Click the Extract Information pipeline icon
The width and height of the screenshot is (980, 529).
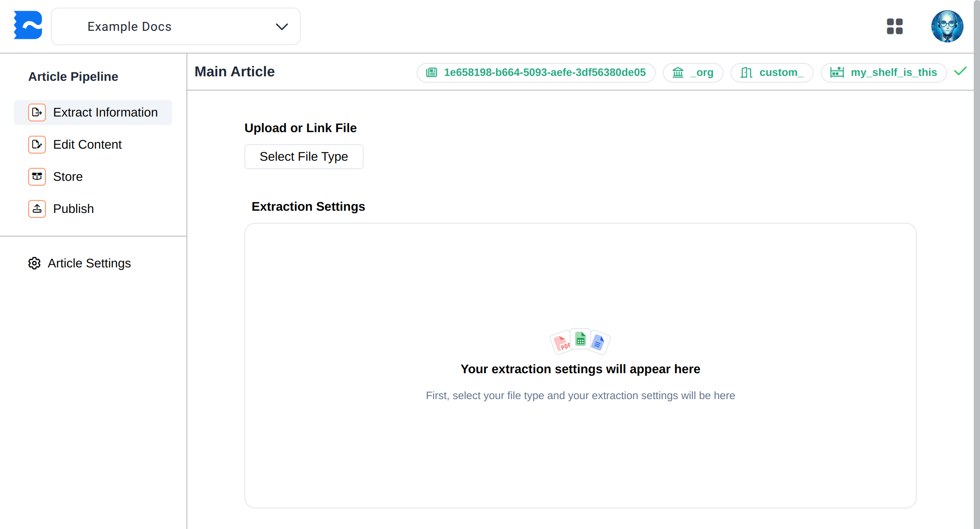(x=37, y=112)
